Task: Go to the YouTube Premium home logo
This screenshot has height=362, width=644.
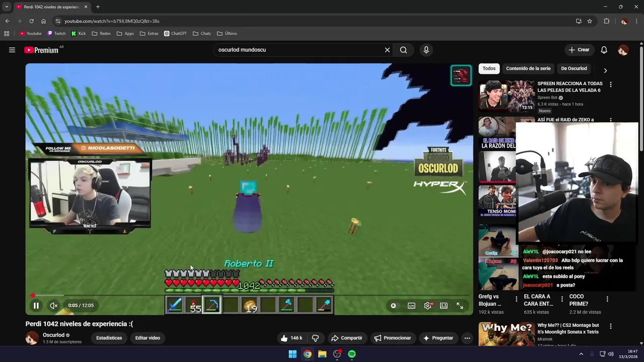Action: pos(41,50)
